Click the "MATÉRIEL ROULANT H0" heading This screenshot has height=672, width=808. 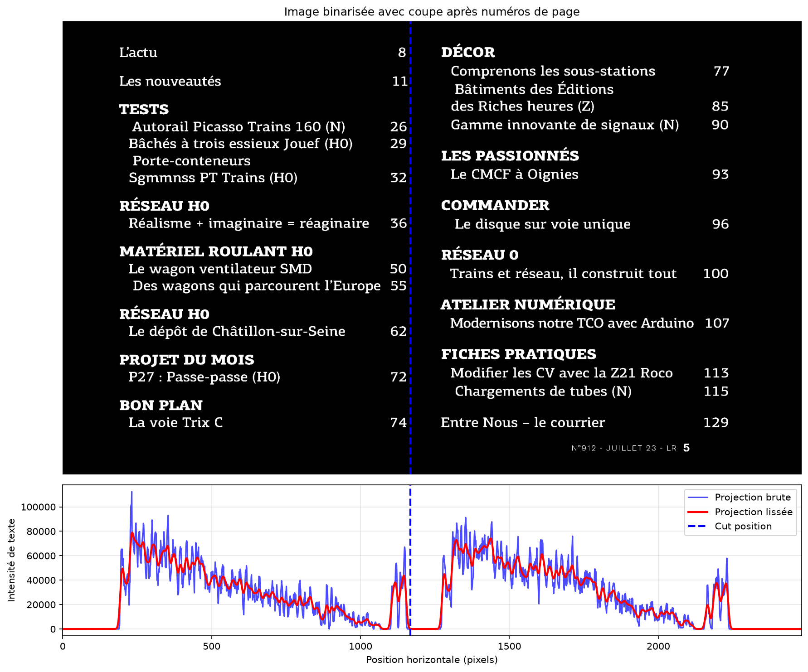(x=216, y=251)
